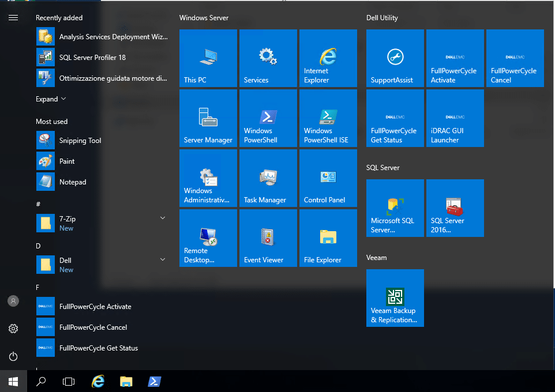This screenshot has width=555, height=392.
Task: Open iDRAC GUI Launcher tile
Action: (455, 118)
